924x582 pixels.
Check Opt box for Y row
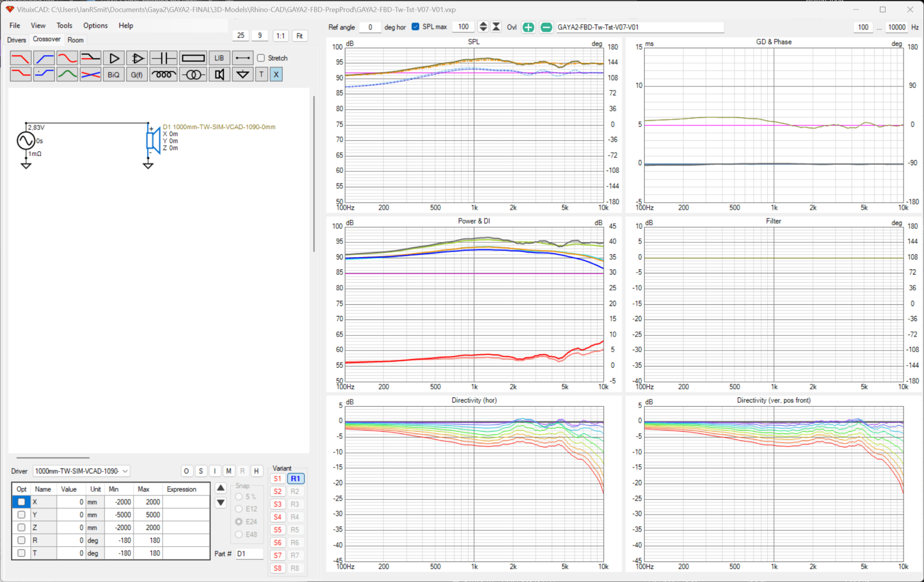click(21, 515)
